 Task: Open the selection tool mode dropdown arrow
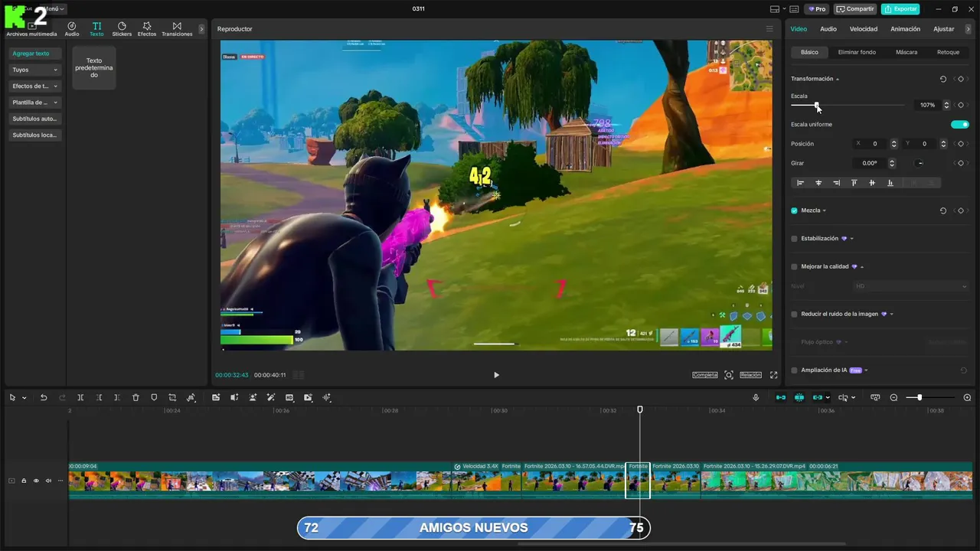point(24,398)
